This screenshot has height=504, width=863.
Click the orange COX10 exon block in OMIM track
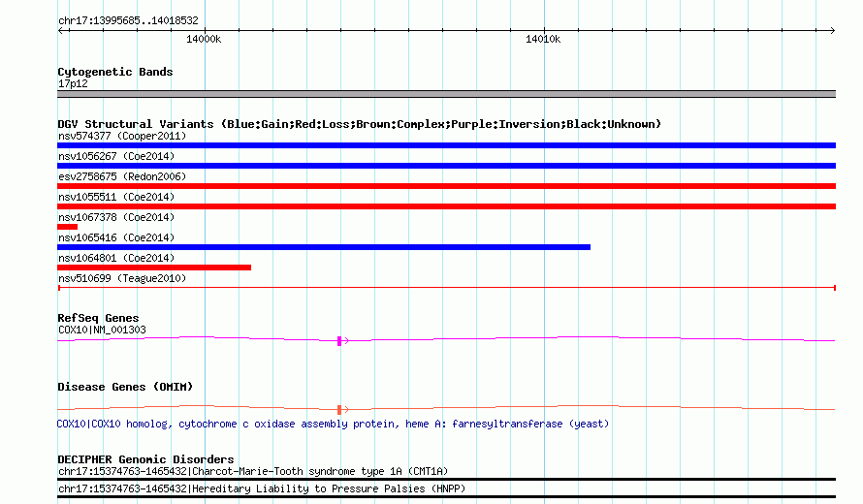point(339,410)
